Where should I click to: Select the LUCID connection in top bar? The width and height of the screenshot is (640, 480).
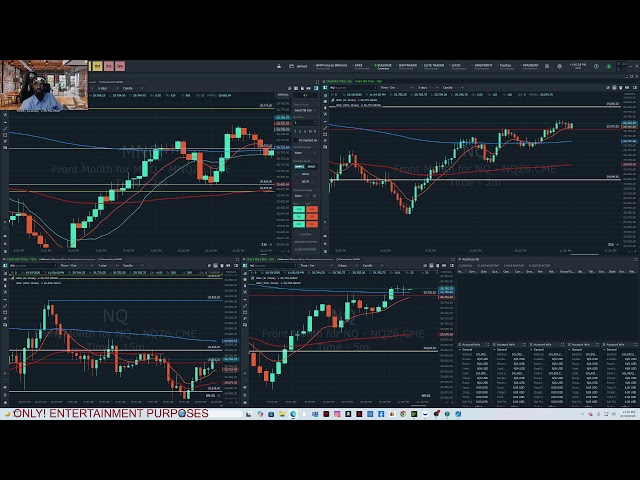click(x=457, y=66)
